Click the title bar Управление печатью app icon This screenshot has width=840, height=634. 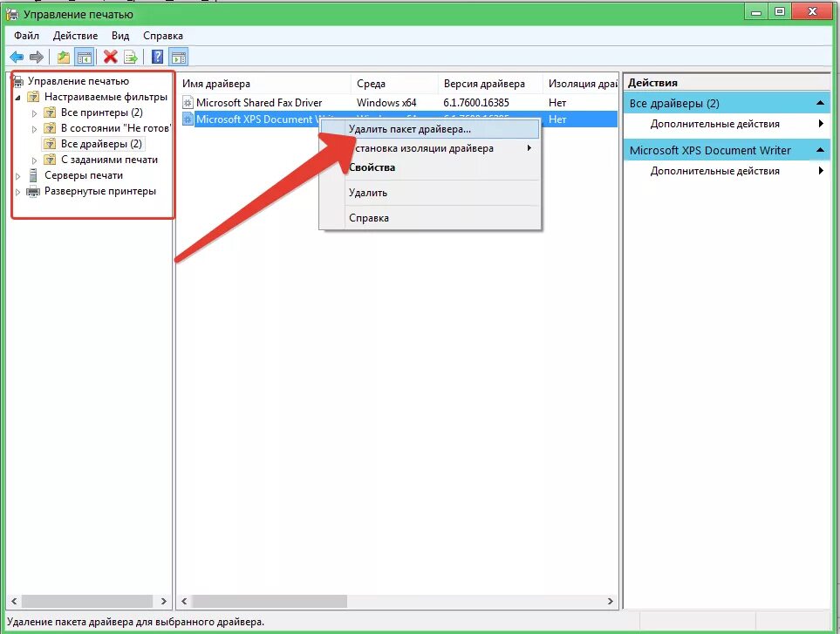click(12, 15)
